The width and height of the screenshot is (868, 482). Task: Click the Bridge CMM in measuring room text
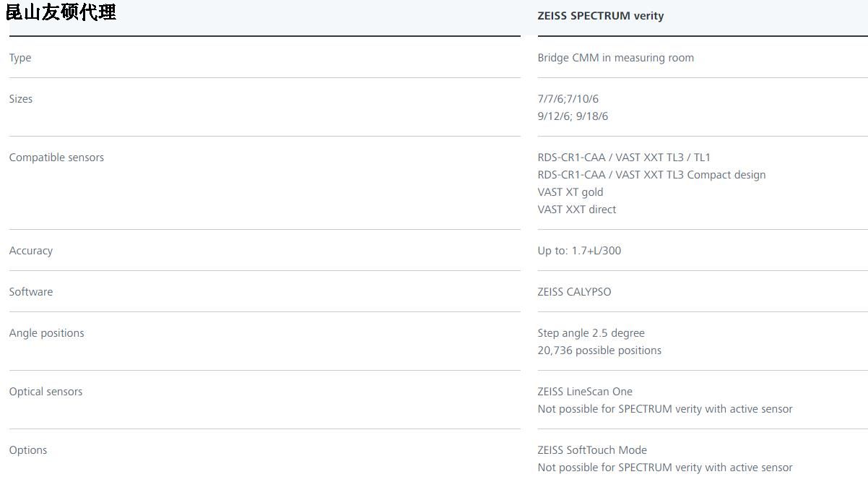pyautogui.click(x=615, y=58)
